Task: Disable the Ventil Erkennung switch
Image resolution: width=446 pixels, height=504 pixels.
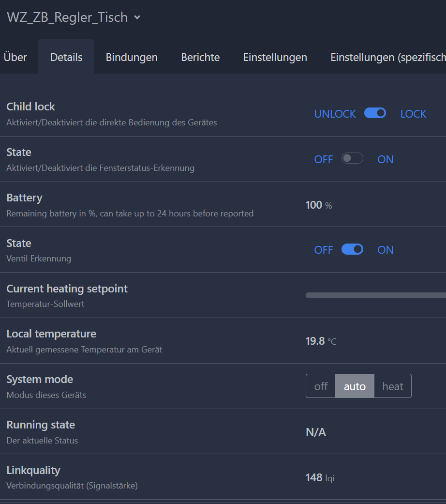Action: [352, 249]
